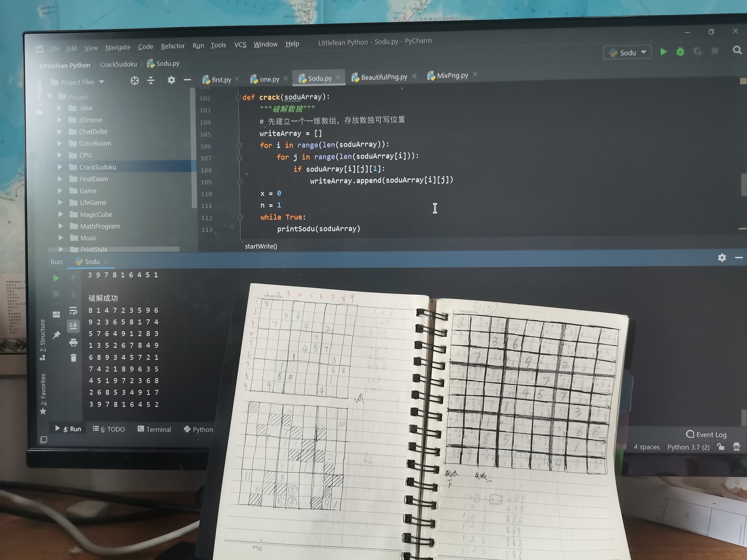The image size is (747, 560).
Task: Open Search Everywhere magnifier icon
Action: click(x=737, y=50)
